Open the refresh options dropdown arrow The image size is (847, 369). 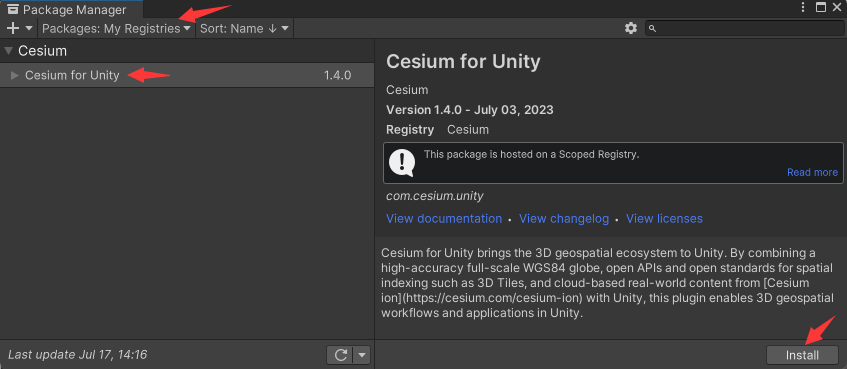(362, 355)
